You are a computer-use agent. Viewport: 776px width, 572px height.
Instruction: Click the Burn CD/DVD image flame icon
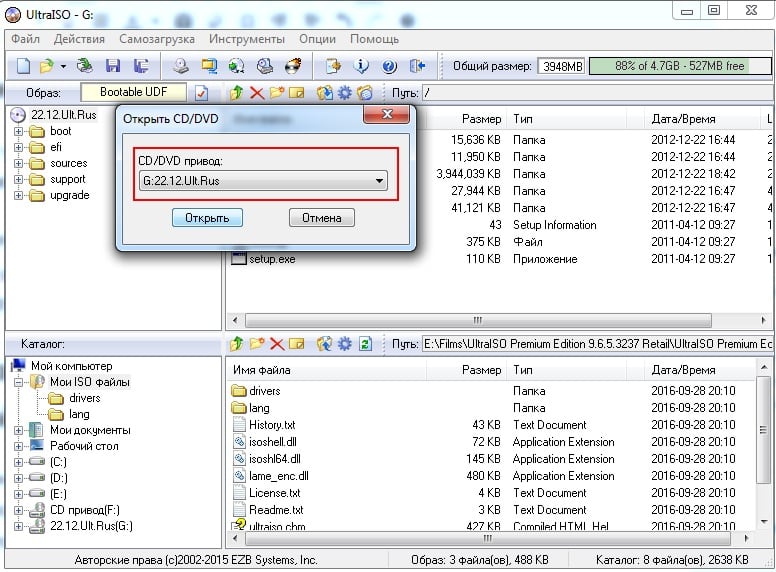tap(293, 66)
